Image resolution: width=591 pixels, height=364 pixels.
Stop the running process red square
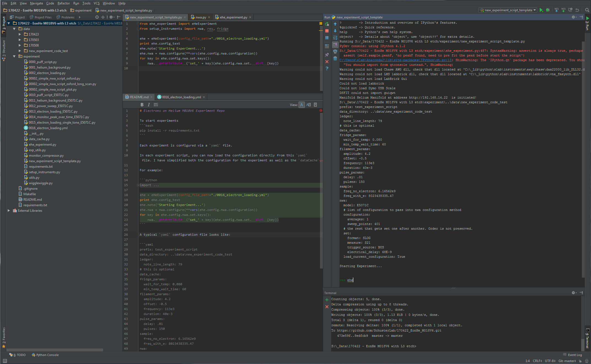[x=327, y=31]
